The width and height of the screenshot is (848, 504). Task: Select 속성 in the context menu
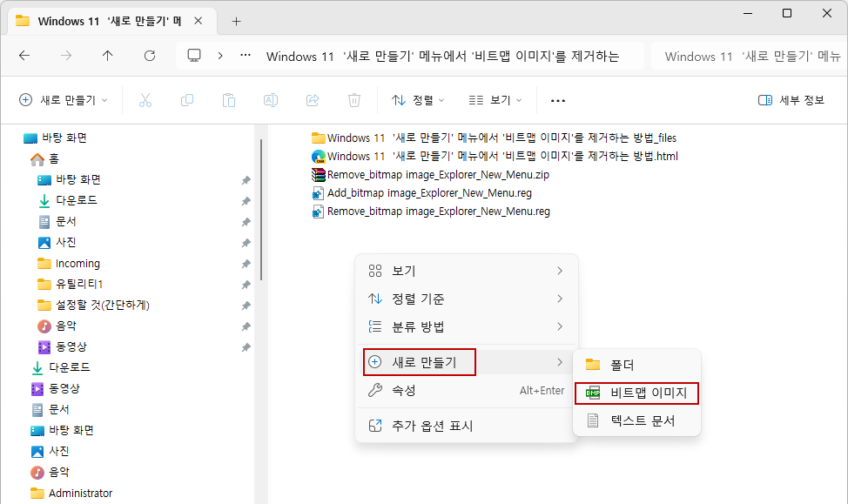tap(466, 391)
